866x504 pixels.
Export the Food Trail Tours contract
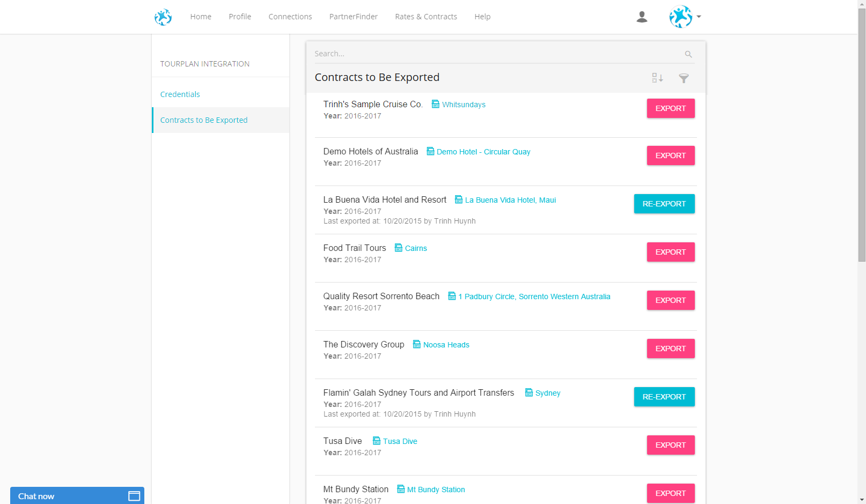click(x=671, y=252)
